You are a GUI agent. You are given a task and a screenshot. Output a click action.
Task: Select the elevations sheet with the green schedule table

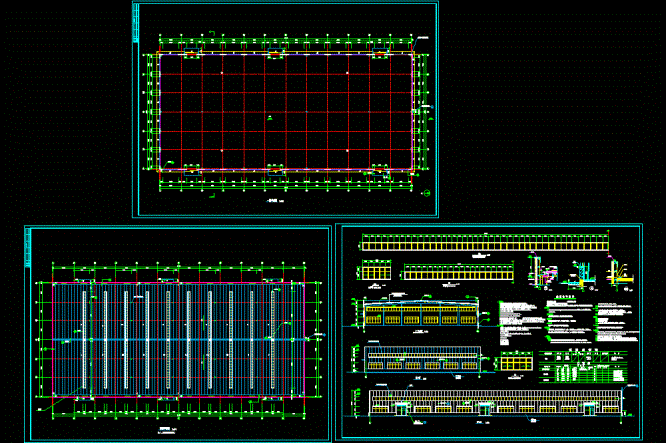(x=489, y=332)
